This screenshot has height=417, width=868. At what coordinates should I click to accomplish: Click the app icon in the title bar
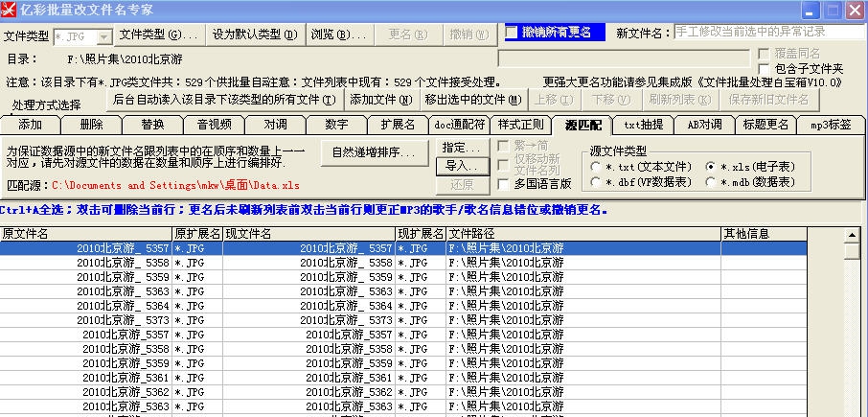click(x=11, y=10)
